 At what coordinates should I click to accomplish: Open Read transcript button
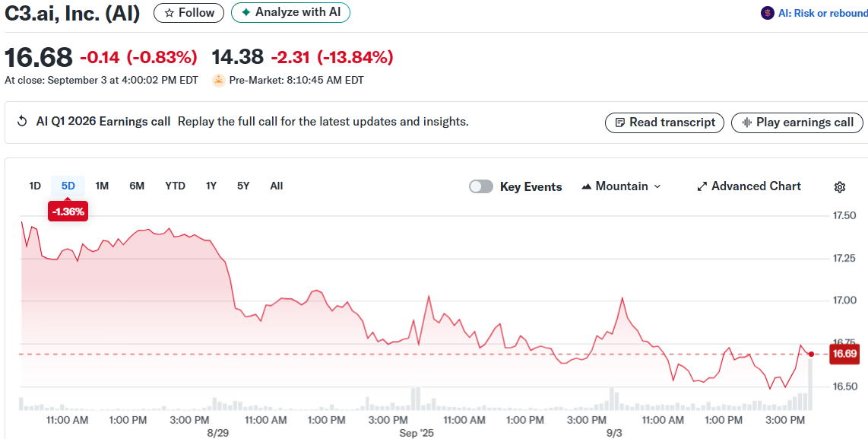(664, 122)
